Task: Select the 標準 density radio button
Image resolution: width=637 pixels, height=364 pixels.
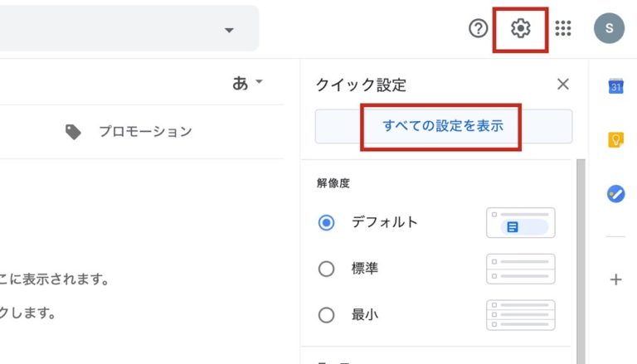Action: (x=327, y=269)
